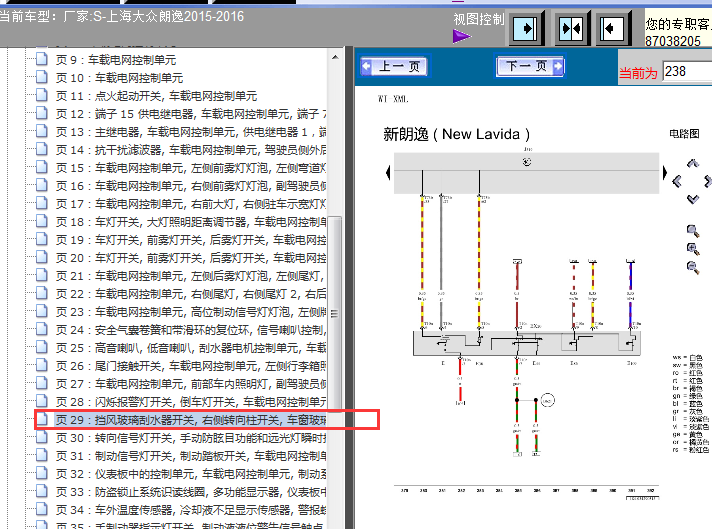Open 页 14: 抗干扰滤波器

pos(191,150)
